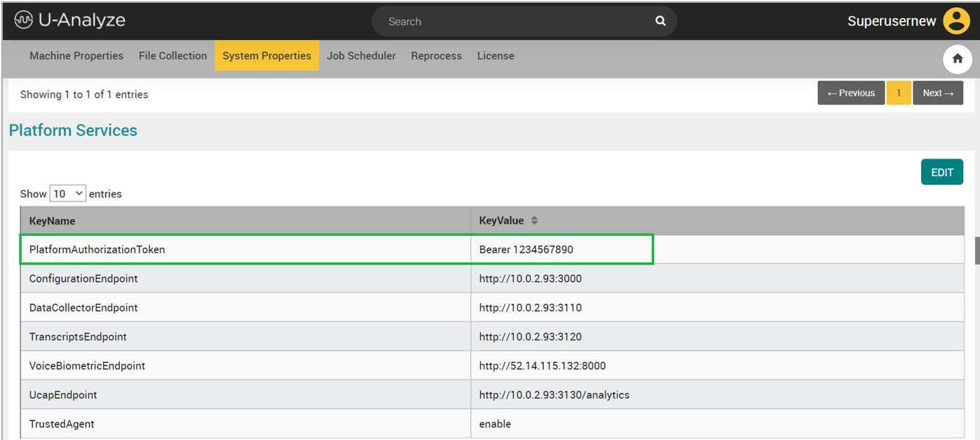Go to home via house icon
980x440 pixels.
click(958, 59)
